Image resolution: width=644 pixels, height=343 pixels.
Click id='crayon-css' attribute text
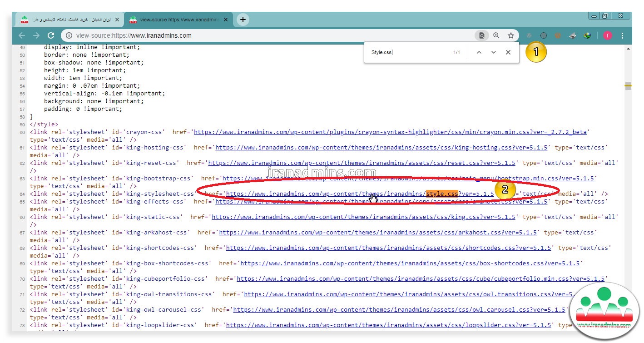click(x=138, y=132)
